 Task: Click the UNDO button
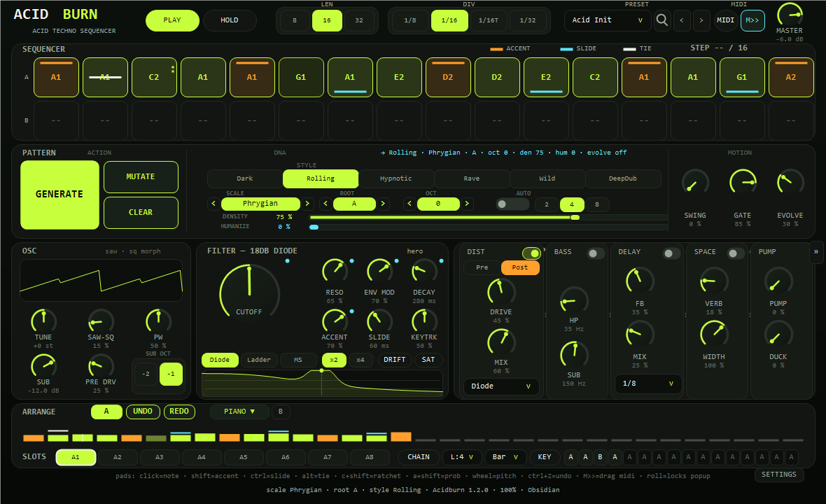(x=143, y=412)
